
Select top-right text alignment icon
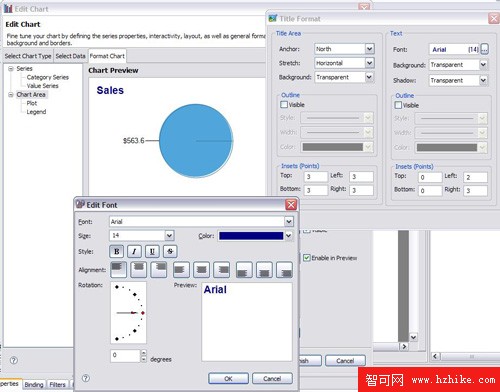pos(159,270)
